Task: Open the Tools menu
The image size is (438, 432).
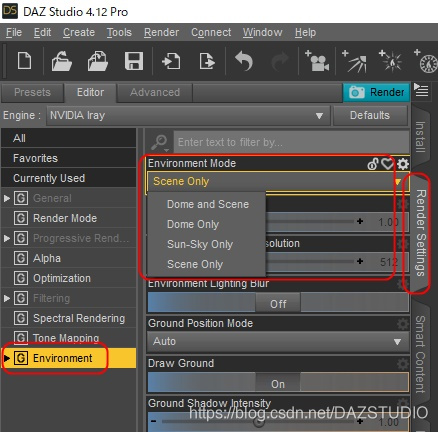Action: coord(119,32)
